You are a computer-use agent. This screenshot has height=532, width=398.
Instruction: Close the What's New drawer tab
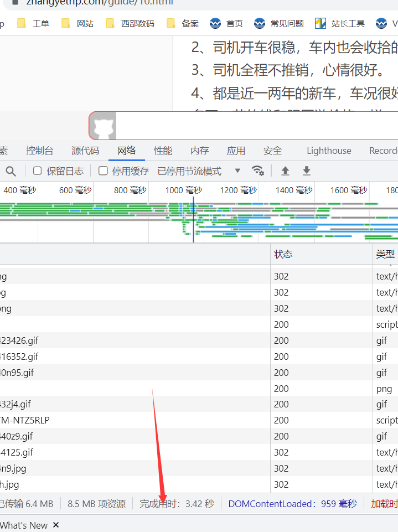pyautogui.click(x=56, y=525)
